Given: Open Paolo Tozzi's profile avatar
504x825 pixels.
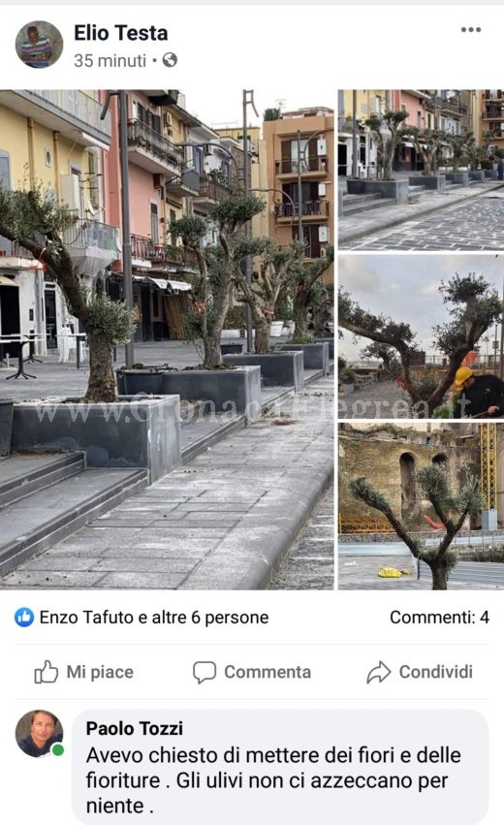Looking at the screenshot, I should point(39,734).
